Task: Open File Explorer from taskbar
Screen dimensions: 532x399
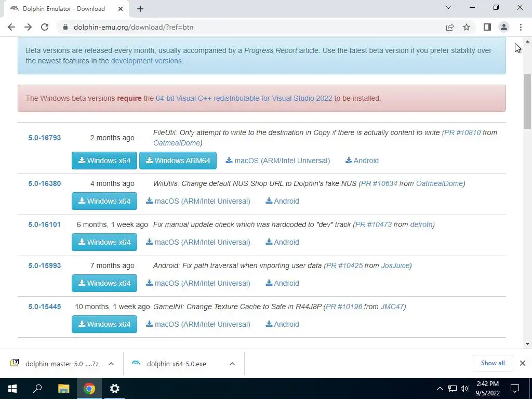Action: (x=63, y=389)
